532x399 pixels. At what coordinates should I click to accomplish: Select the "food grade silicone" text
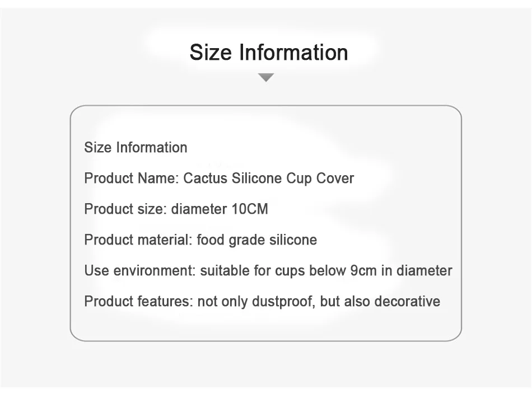tap(257, 240)
